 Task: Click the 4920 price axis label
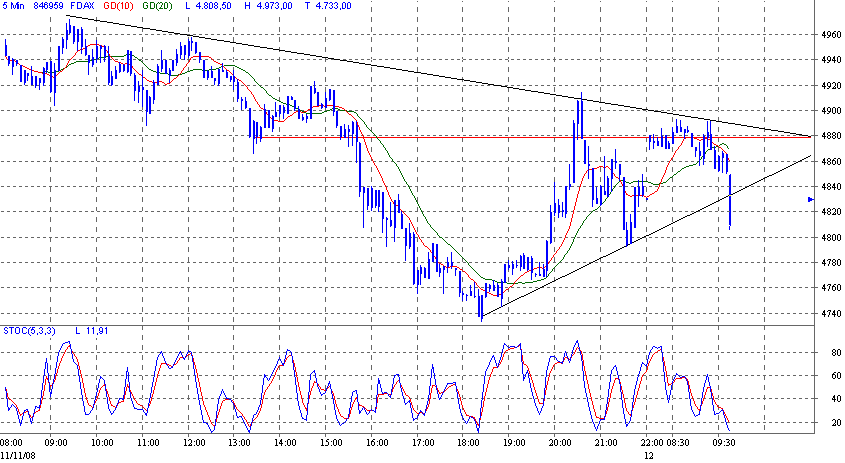click(x=831, y=85)
